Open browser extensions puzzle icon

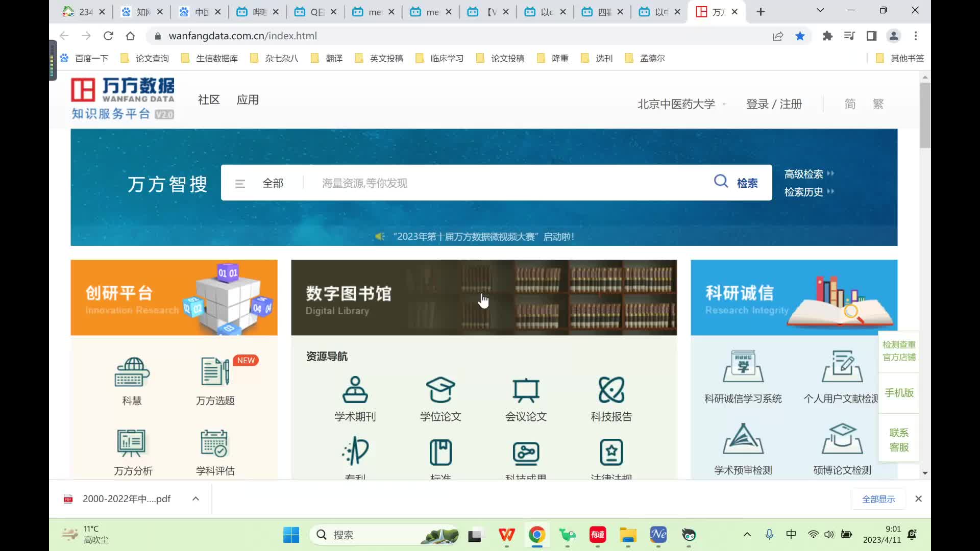827,36
